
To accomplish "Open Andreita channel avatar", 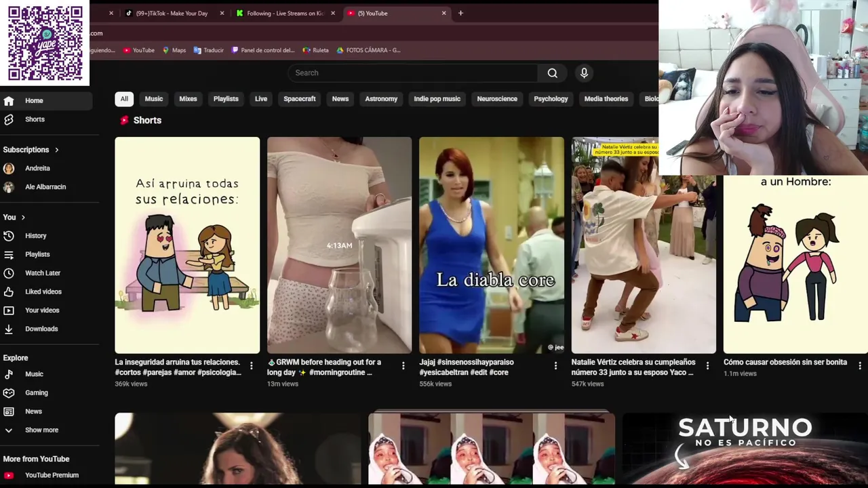I will [9, 168].
